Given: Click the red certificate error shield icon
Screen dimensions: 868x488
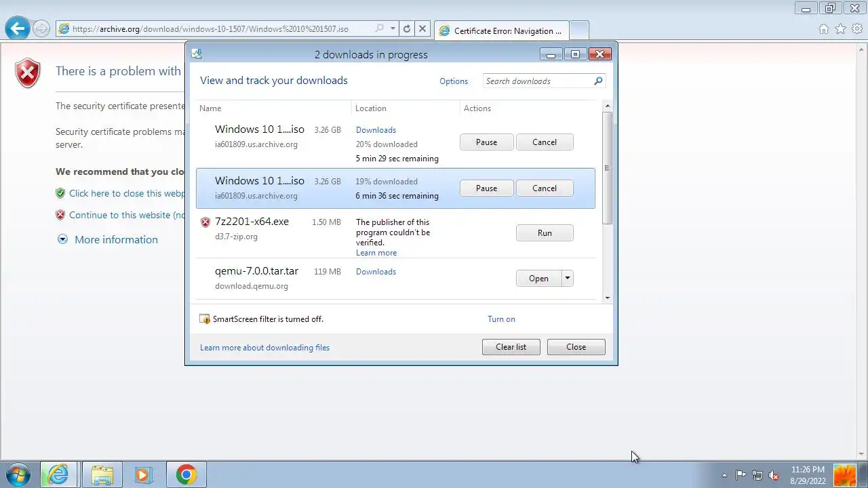Looking at the screenshot, I should pyautogui.click(x=28, y=73).
